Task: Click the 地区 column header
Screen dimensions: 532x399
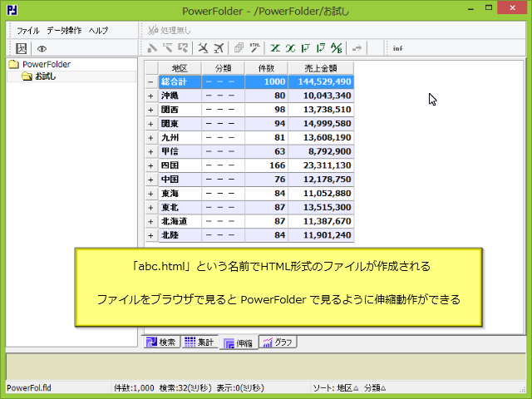Action: (x=180, y=68)
